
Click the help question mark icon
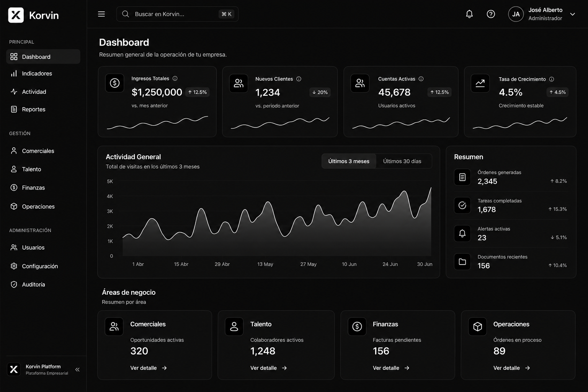[x=491, y=14]
